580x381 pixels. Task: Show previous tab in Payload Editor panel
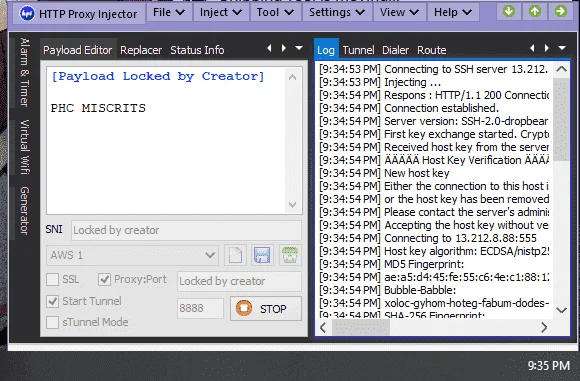point(269,48)
